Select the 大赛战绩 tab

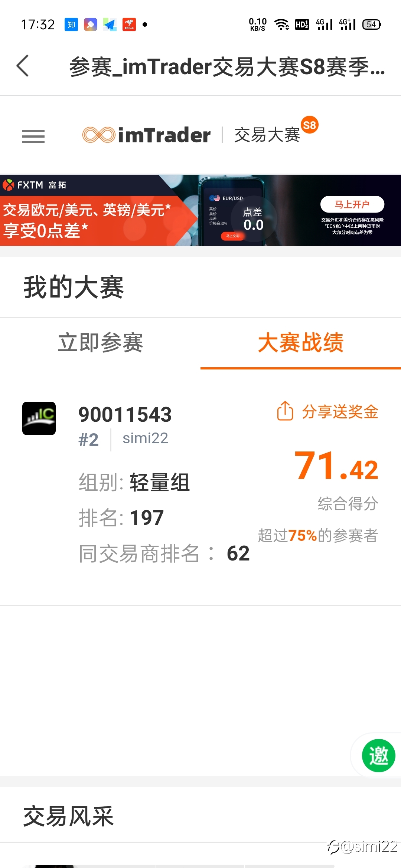301,342
